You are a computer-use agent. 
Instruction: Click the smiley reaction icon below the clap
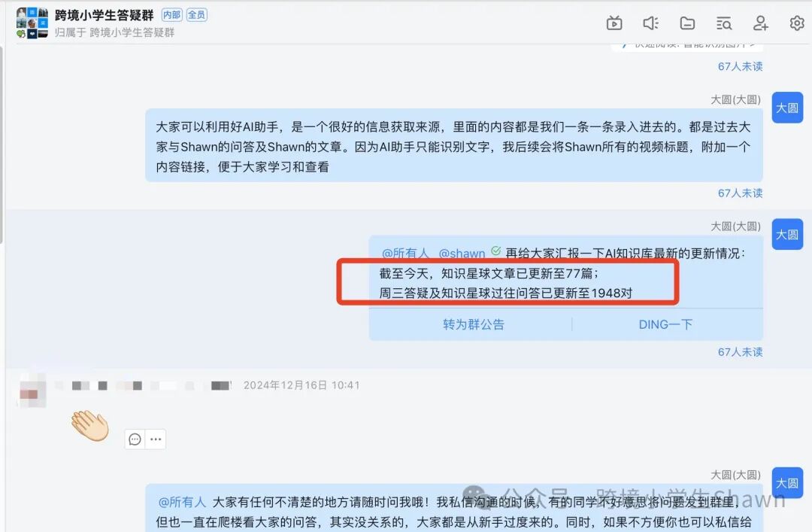pos(134,439)
